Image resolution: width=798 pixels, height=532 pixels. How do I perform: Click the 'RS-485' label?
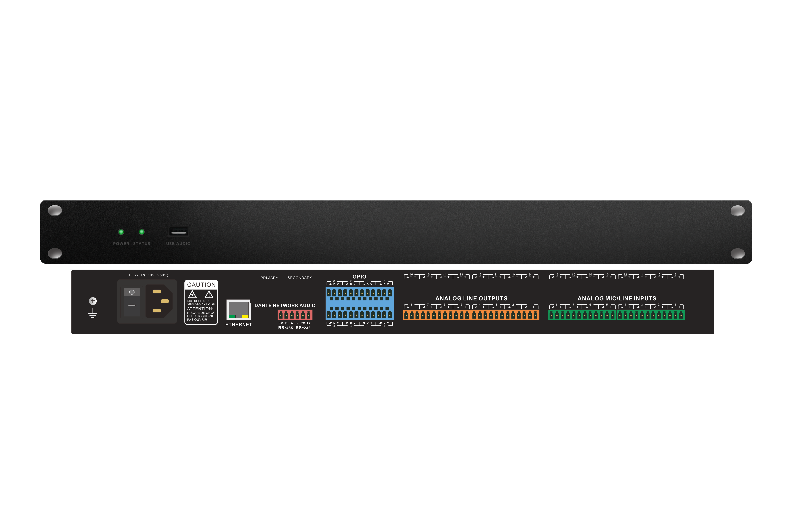coord(286,328)
